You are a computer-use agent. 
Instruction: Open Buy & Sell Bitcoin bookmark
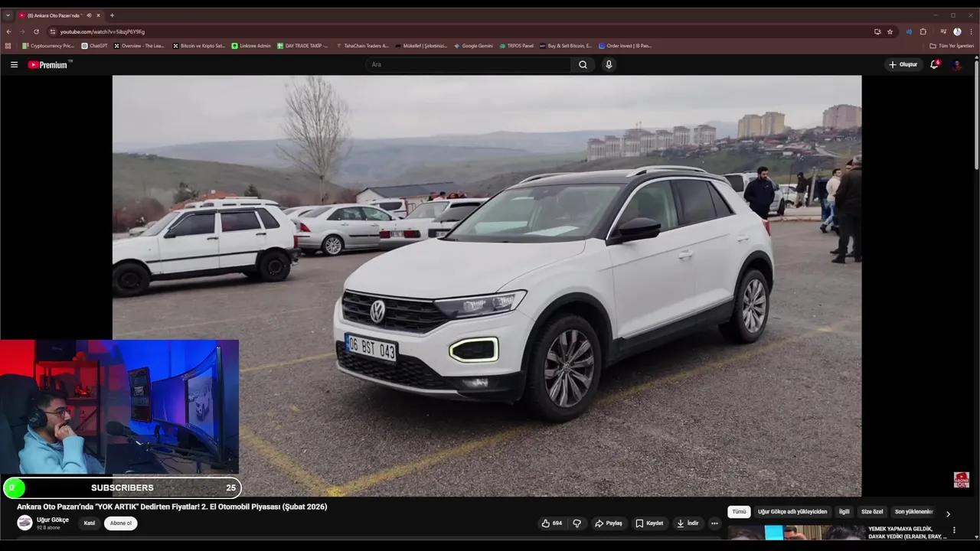tap(566, 46)
